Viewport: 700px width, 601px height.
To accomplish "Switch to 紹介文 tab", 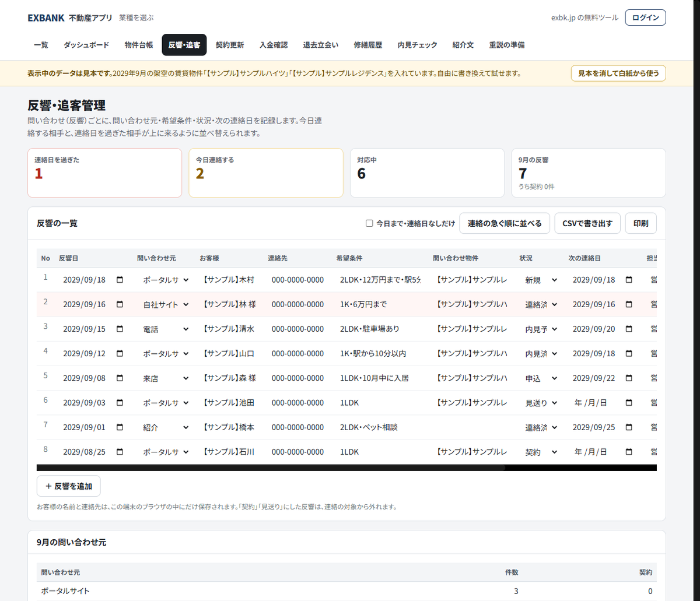I will [463, 45].
